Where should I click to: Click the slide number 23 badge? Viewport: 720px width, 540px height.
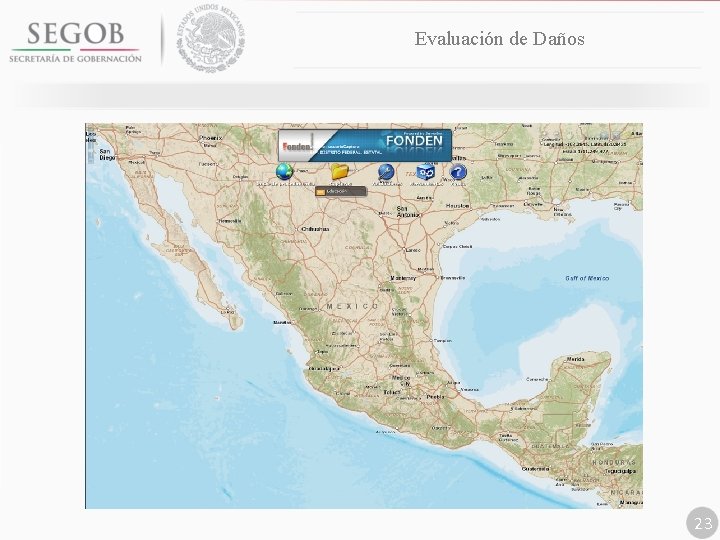tap(703, 523)
